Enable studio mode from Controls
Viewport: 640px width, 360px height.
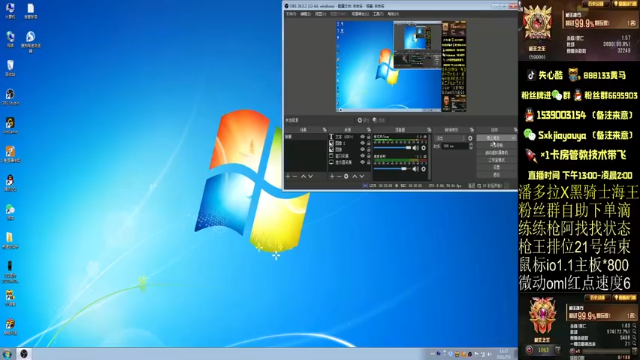coord(497,160)
